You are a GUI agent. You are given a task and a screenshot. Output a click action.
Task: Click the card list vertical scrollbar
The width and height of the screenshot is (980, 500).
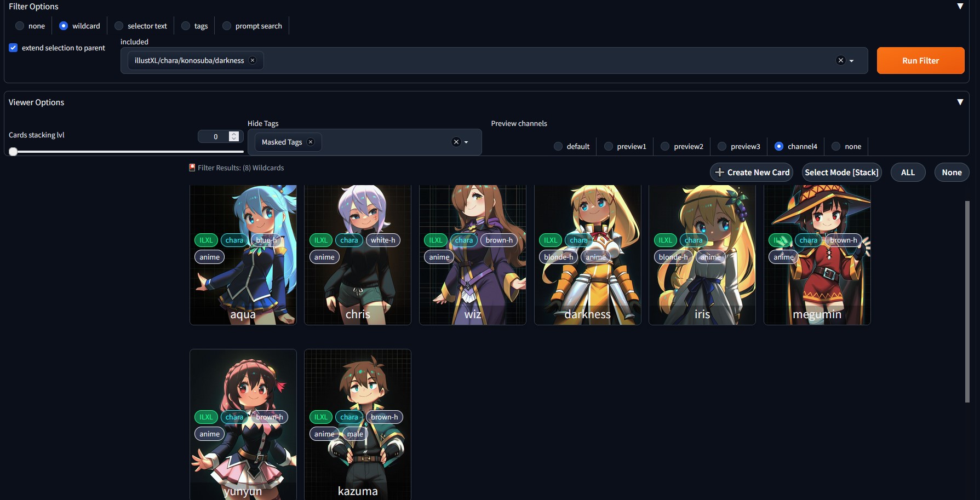967,301
